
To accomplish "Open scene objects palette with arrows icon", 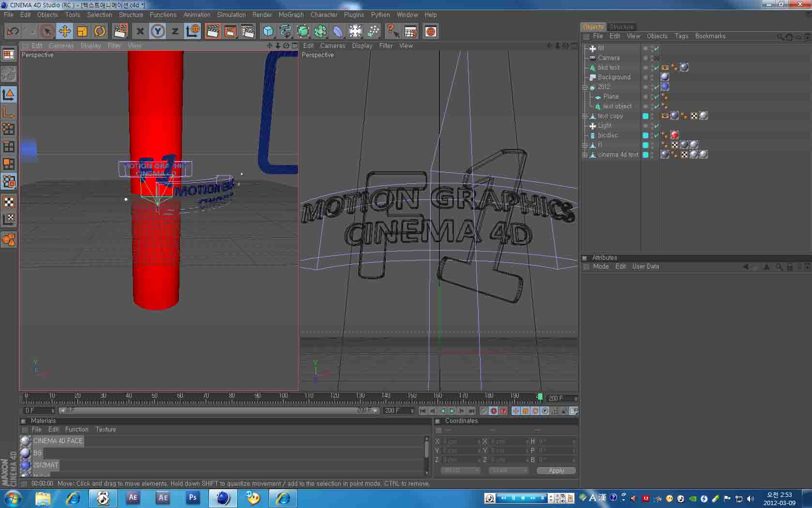I will point(355,31).
